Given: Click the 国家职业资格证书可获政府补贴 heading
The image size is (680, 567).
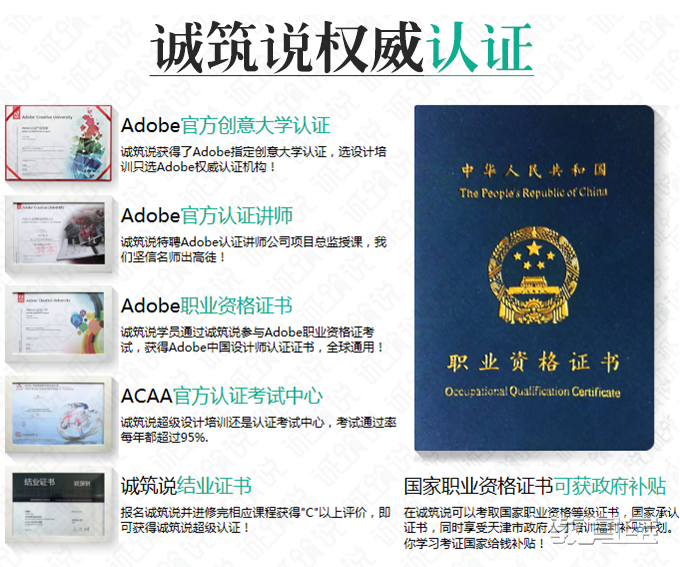Looking at the screenshot, I should tap(535, 486).
